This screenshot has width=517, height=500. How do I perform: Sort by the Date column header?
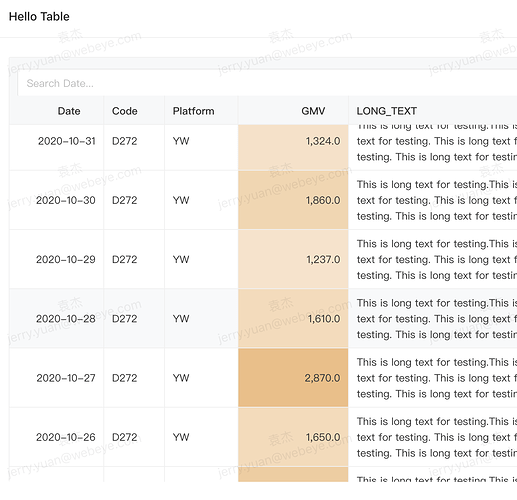69,111
